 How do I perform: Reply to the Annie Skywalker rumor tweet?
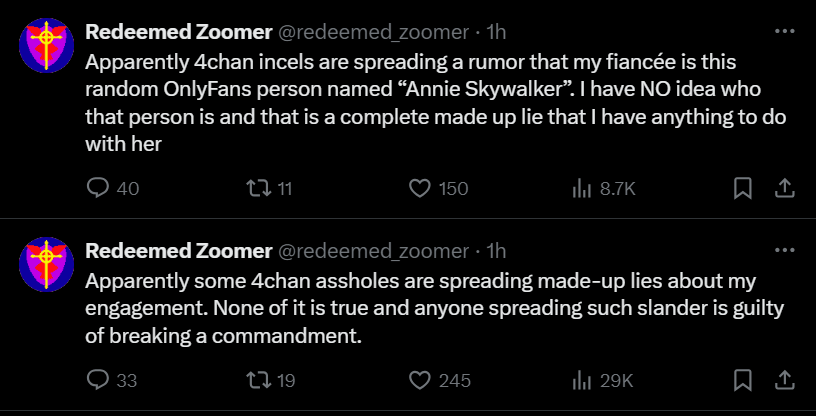click(98, 188)
